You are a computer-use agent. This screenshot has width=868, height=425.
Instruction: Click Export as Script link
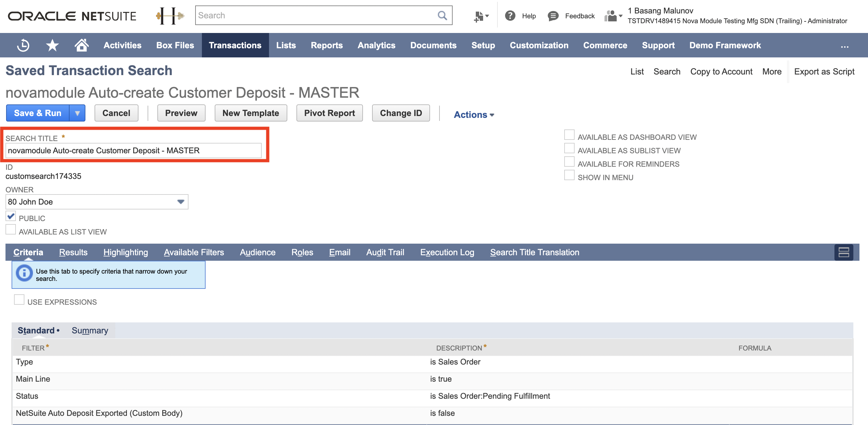(824, 71)
